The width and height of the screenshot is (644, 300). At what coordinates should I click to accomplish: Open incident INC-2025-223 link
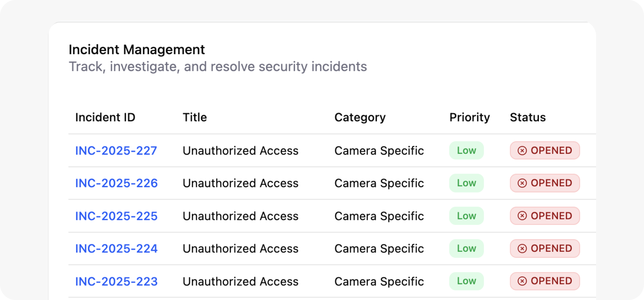pyautogui.click(x=116, y=281)
